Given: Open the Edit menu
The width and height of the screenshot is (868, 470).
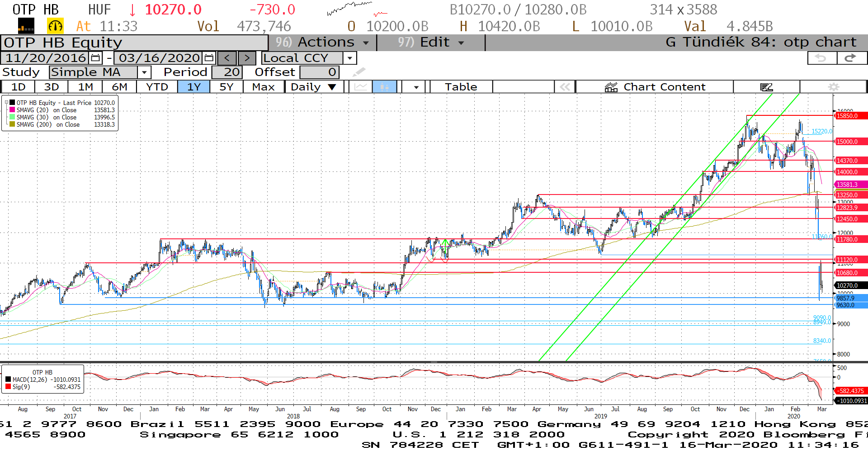Looking at the screenshot, I should 431,42.
